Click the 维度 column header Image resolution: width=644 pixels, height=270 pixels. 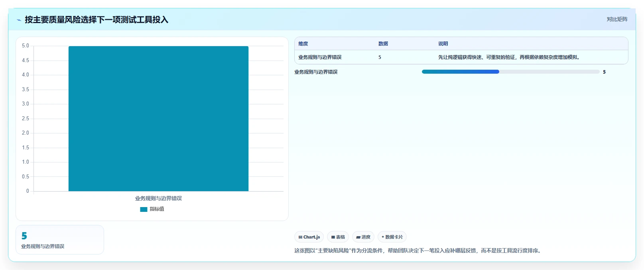[x=303, y=44]
